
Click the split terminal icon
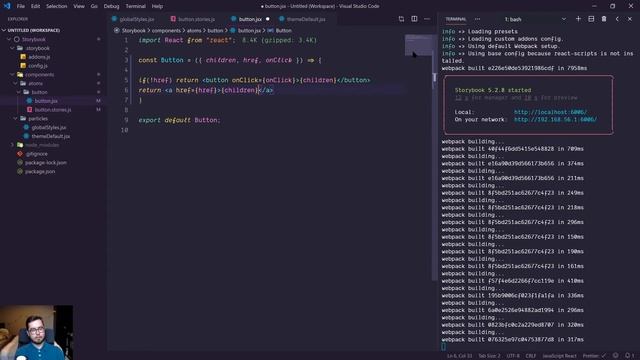591,19
